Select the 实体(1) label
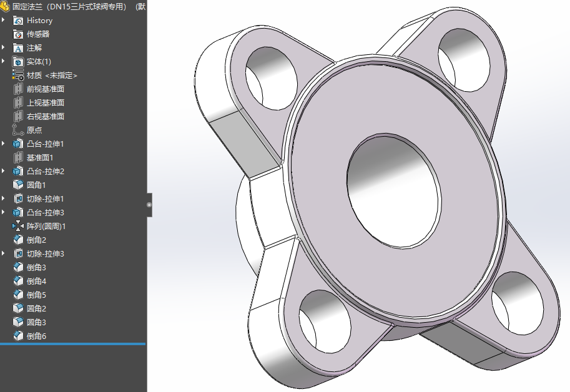 pyautogui.click(x=39, y=62)
